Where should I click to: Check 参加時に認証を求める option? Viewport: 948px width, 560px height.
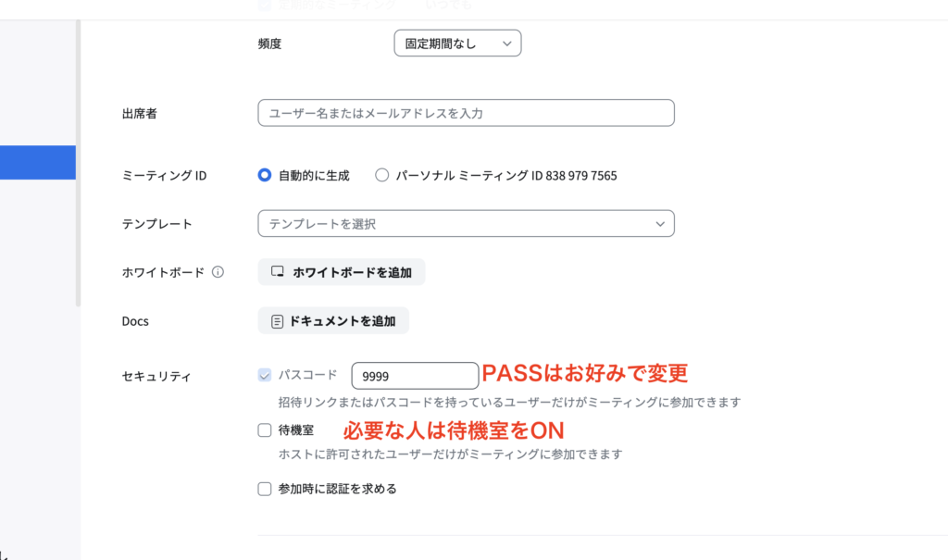[x=264, y=489]
